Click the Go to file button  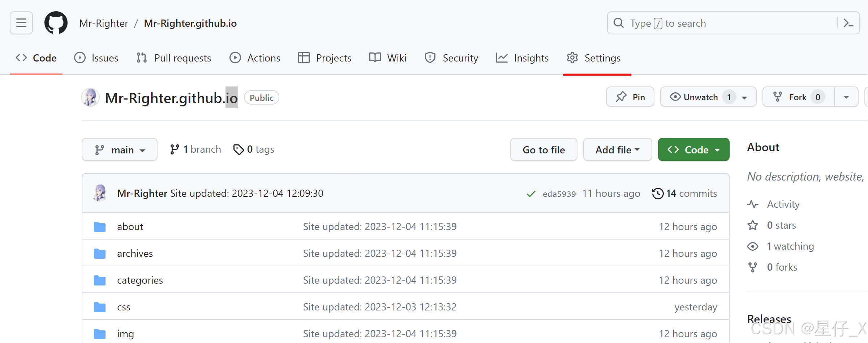tap(543, 150)
